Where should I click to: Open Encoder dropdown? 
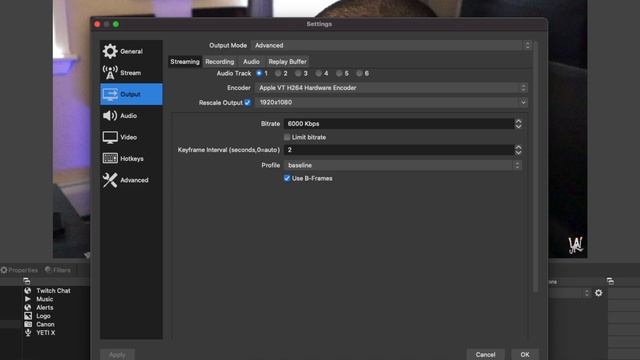391,88
